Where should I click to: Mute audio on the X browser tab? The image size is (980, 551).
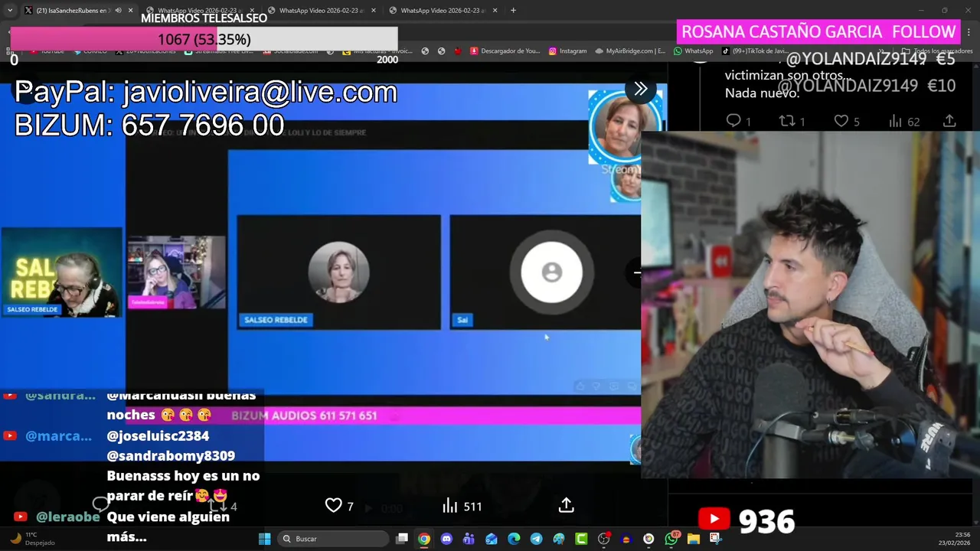point(118,11)
